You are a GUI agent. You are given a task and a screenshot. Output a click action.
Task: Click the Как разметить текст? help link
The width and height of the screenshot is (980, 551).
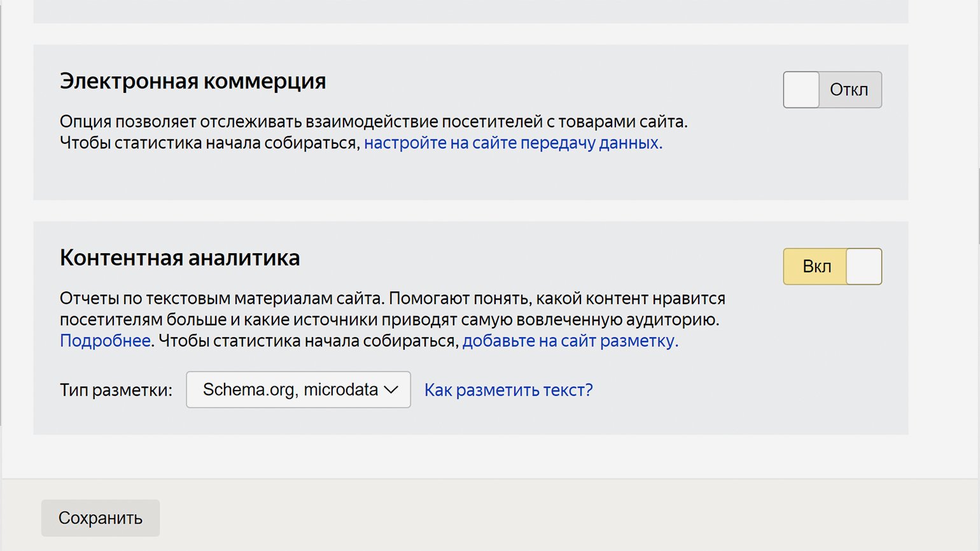pyautogui.click(x=508, y=390)
